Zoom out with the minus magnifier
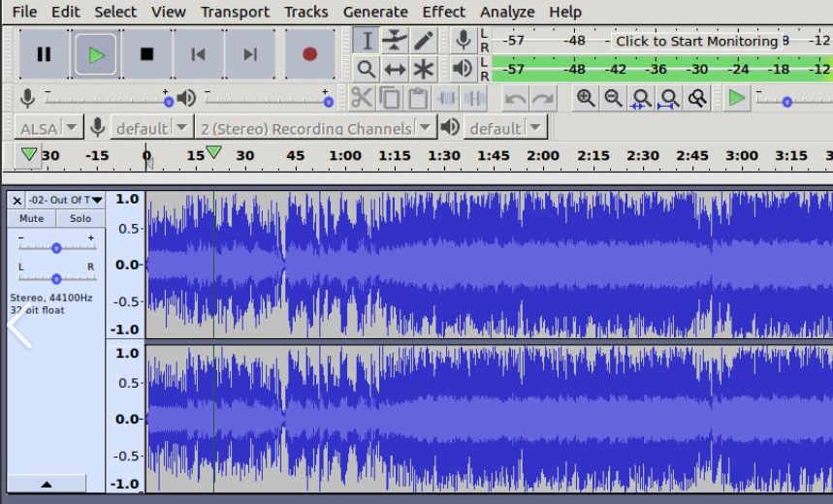Viewport: 833px width, 504px height. [x=614, y=98]
